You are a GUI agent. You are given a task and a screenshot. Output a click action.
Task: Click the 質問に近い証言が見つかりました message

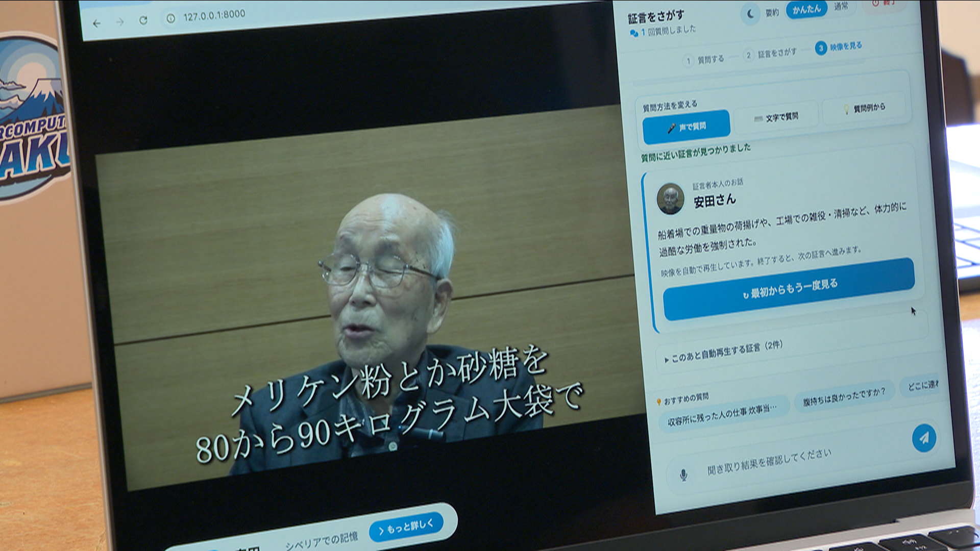click(x=696, y=153)
